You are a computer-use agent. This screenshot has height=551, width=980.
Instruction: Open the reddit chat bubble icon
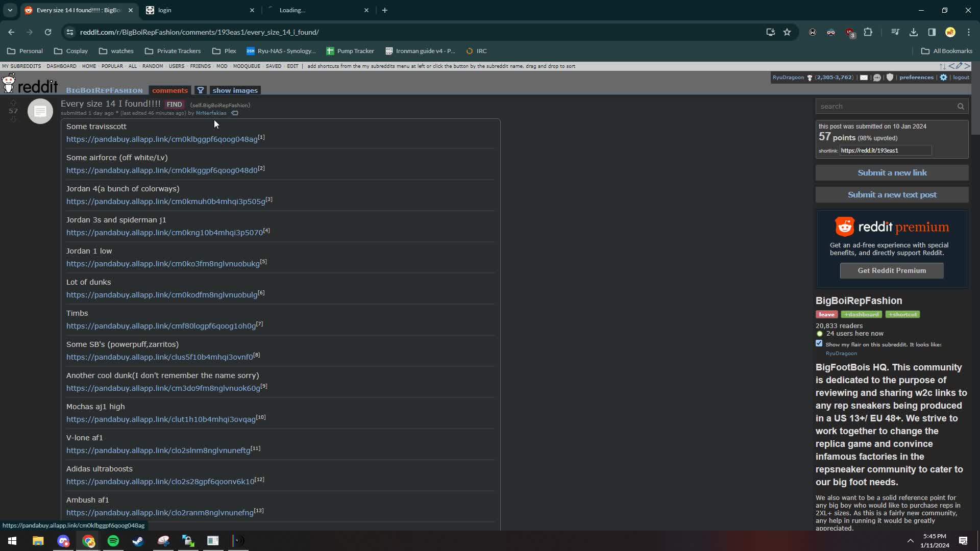click(877, 78)
